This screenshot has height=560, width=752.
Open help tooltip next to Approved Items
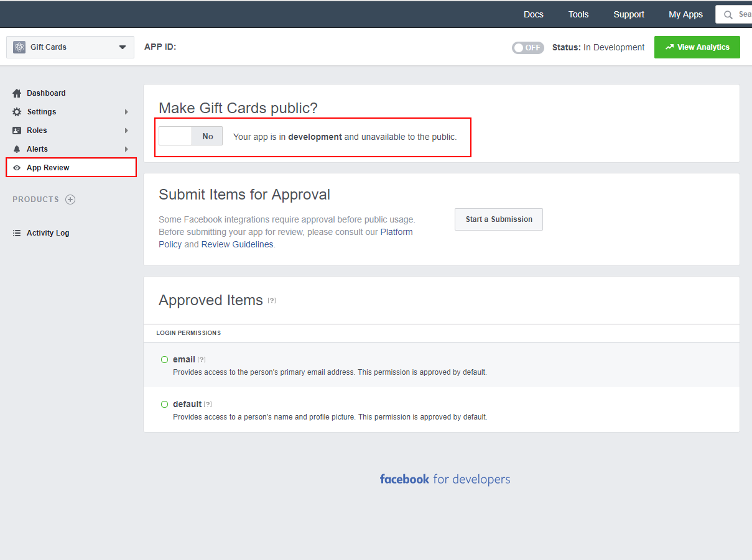(x=272, y=300)
